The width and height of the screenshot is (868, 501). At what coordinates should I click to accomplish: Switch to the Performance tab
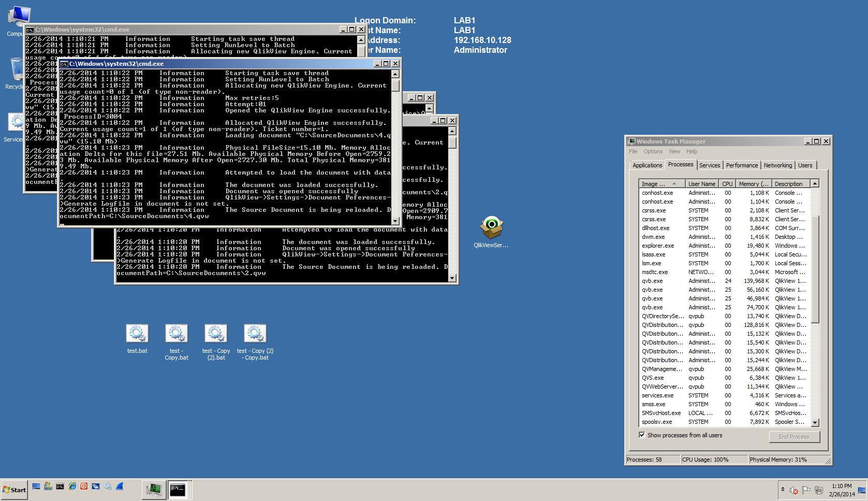pos(741,165)
